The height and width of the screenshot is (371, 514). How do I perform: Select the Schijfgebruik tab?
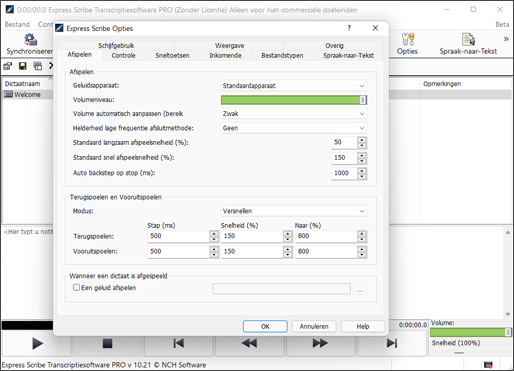(x=116, y=45)
